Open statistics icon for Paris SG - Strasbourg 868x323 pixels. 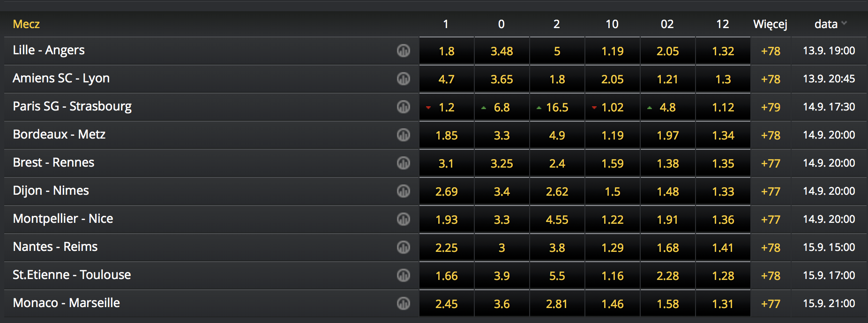click(x=404, y=107)
